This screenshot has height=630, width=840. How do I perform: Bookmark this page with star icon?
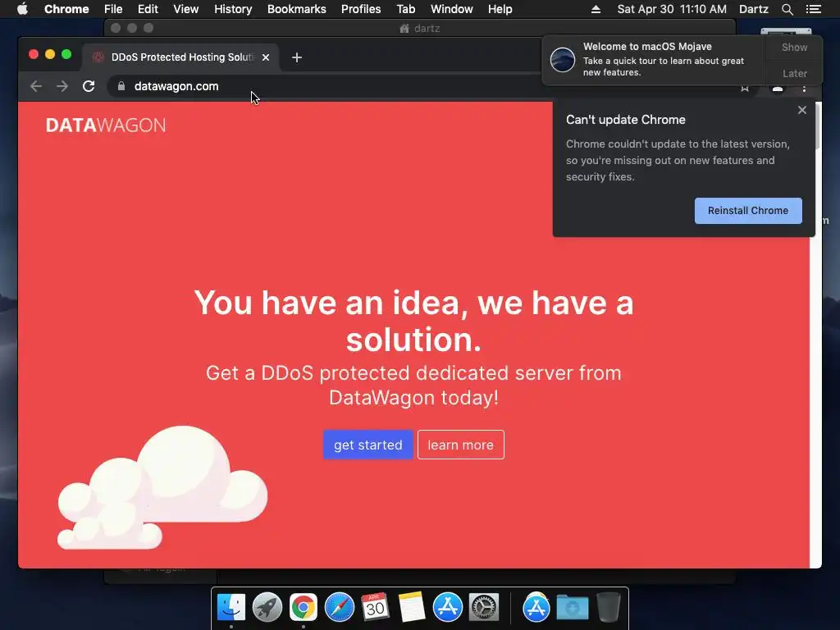click(745, 89)
